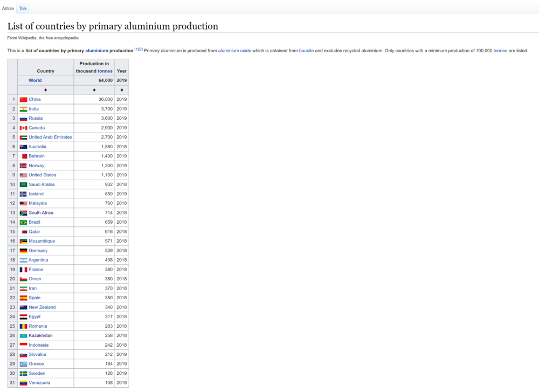Image resolution: width=539 pixels, height=392 pixels.
Task: Click the Iceland flag icon
Action: coord(24,194)
